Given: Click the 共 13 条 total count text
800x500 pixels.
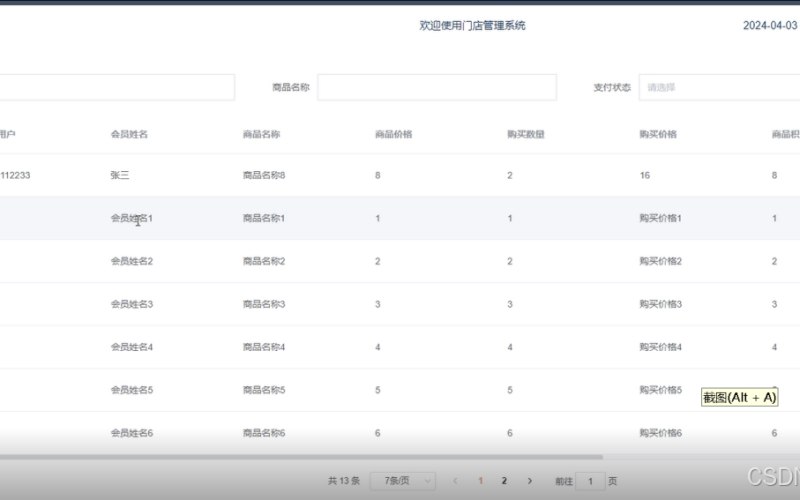Looking at the screenshot, I should [343, 481].
